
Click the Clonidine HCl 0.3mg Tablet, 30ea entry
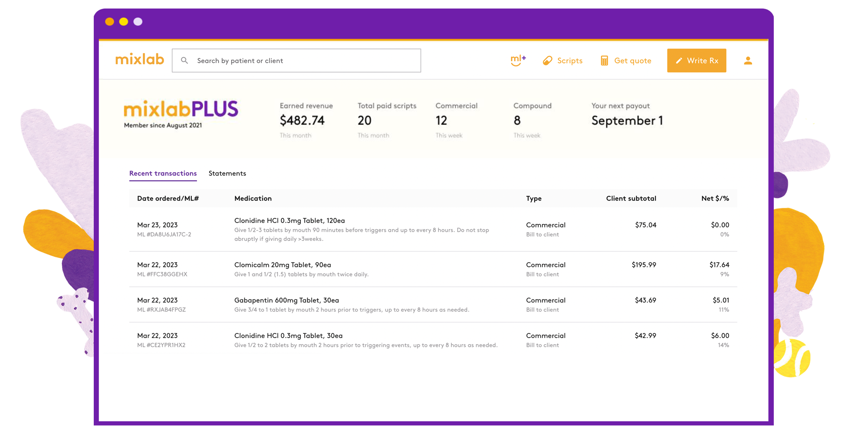pos(288,335)
